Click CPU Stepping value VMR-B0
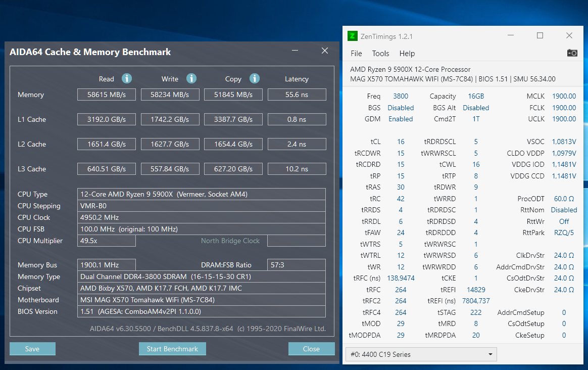 [202, 206]
